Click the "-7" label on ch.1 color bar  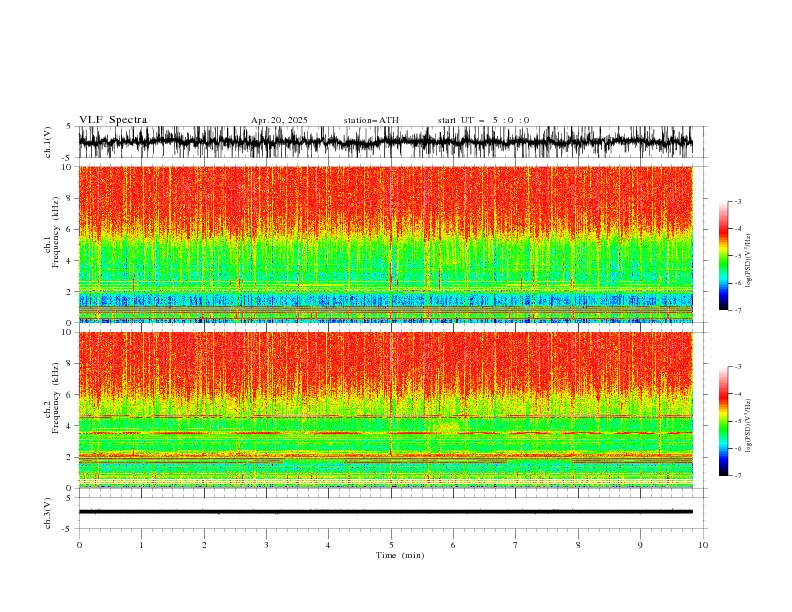738,310
